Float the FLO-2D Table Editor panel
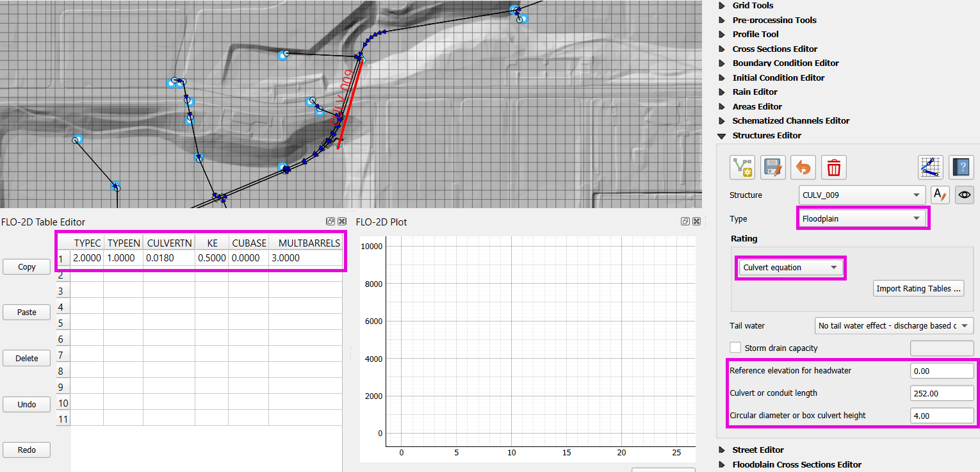 click(x=331, y=222)
